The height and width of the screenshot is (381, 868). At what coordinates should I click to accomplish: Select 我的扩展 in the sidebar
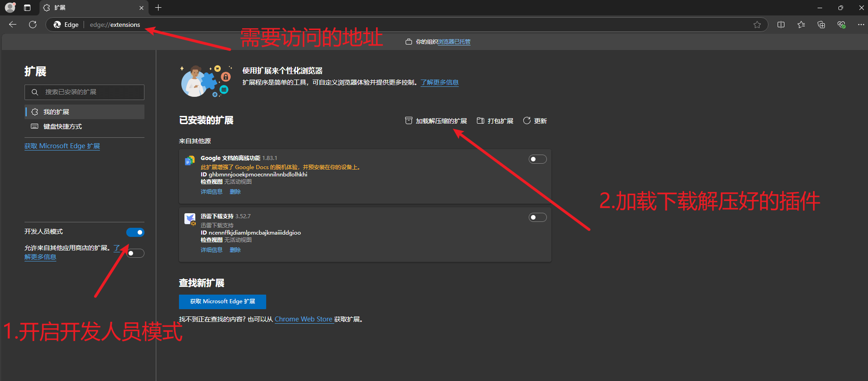84,112
